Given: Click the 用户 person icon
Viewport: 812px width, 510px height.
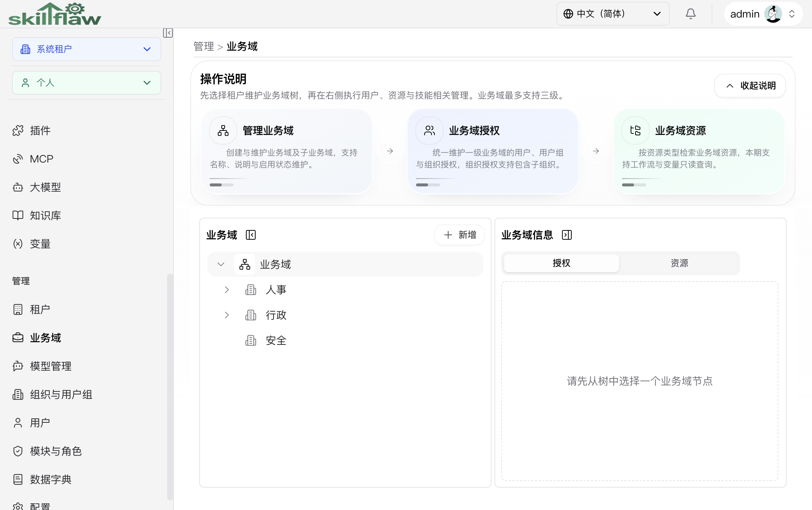Looking at the screenshot, I should coord(18,423).
